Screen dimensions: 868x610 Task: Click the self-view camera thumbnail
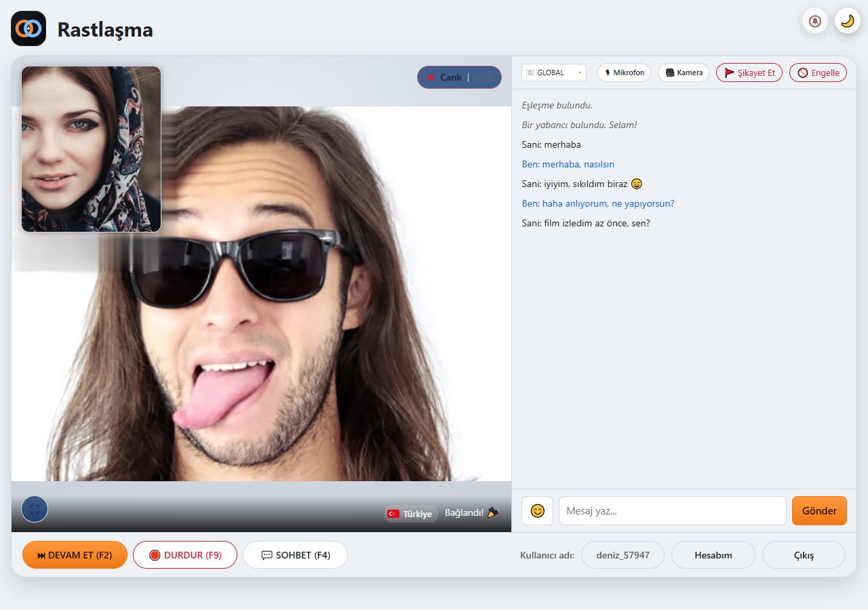click(91, 149)
